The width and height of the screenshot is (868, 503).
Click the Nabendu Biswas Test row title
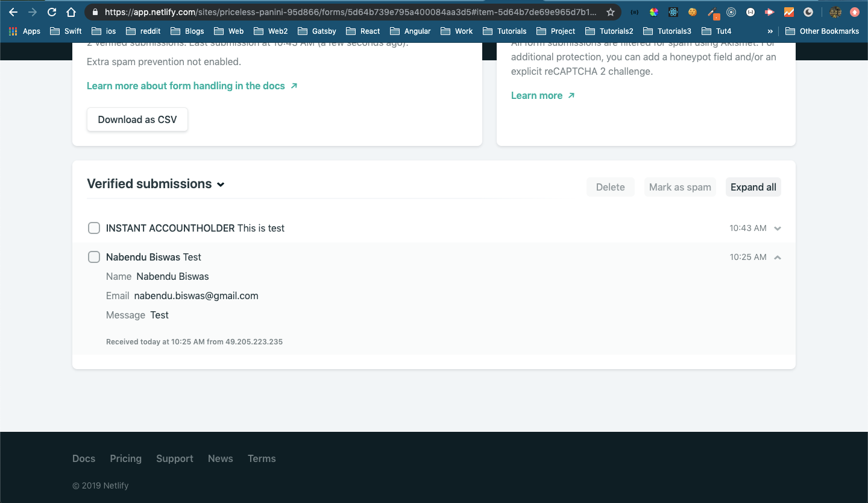154,257
